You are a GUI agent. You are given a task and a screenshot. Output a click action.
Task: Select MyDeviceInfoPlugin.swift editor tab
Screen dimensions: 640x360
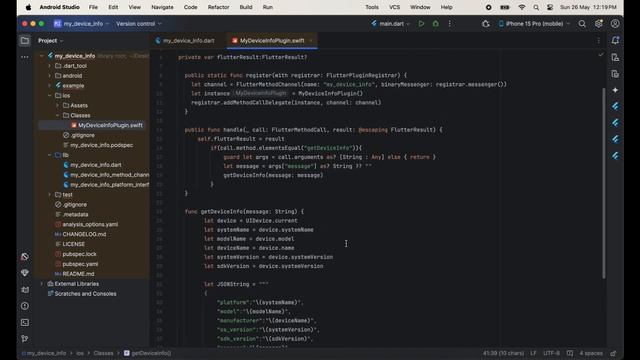(272, 40)
